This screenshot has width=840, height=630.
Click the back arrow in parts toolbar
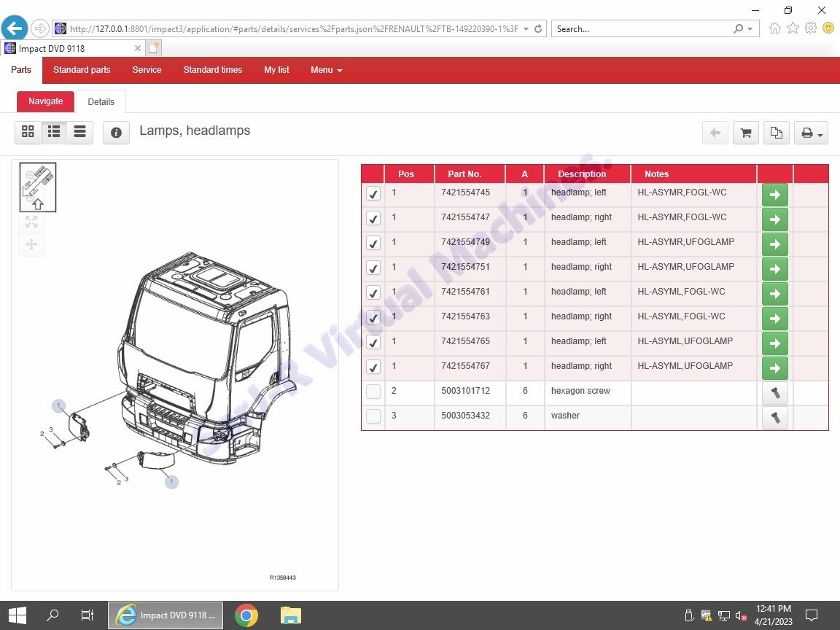pos(715,132)
